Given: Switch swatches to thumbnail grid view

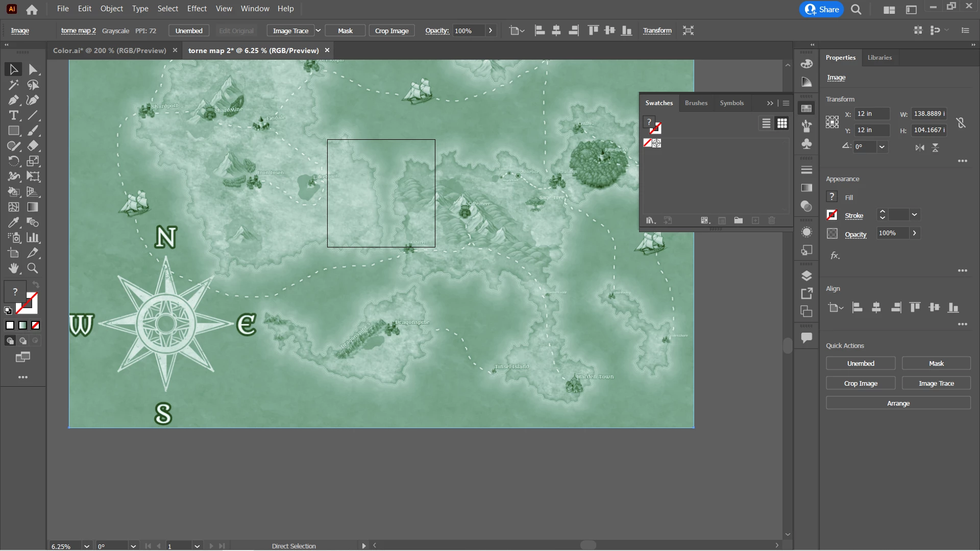Looking at the screenshot, I should click(x=782, y=123).
